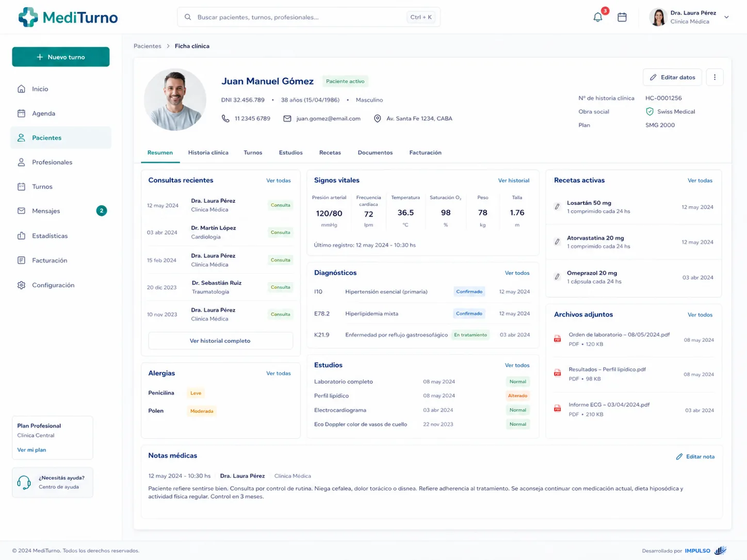
Task: Open three-dot more options menu
Action: pos(714,77)
